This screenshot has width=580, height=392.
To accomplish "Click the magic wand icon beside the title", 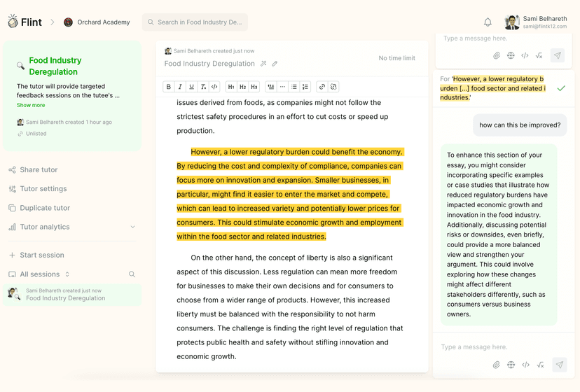I will coord(263,64).
